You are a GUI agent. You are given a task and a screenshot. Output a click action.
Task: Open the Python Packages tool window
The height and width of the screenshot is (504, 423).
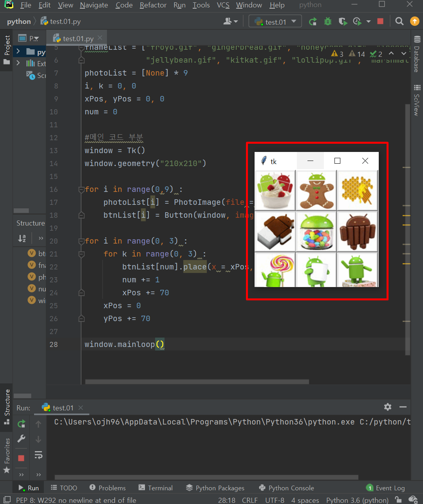point(215,488)
